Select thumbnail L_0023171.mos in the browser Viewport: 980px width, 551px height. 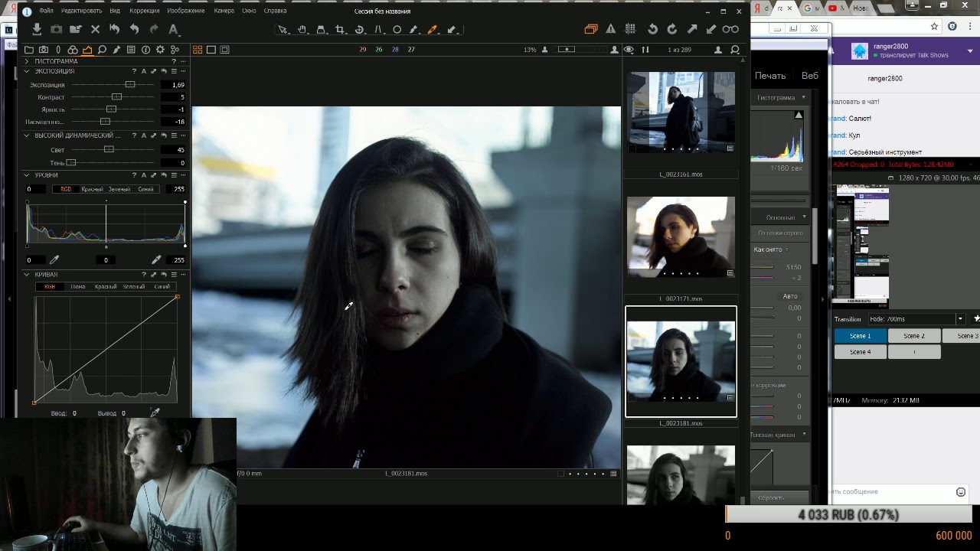coord(681,236)
